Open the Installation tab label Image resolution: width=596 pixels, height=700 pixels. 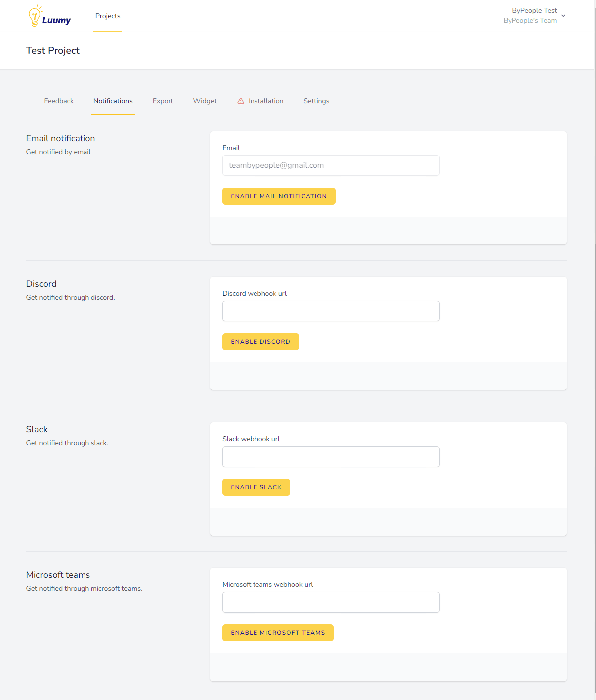pyautogui.click(x=266, y=101)
